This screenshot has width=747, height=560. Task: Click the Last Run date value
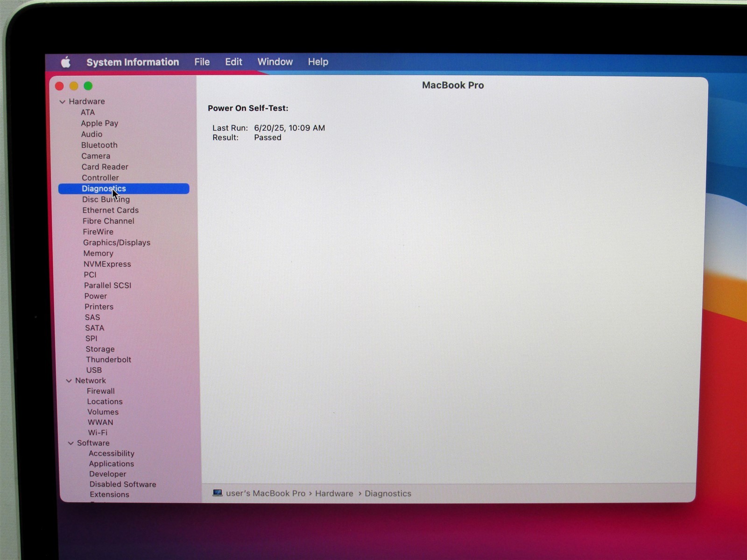[289, 128]
